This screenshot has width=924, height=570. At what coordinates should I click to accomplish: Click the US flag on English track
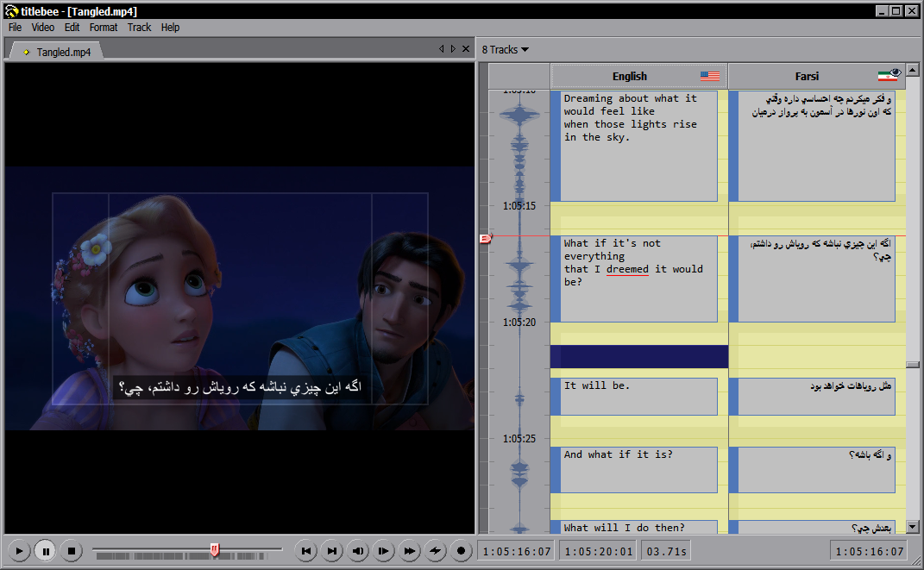(x=710, y=76)
